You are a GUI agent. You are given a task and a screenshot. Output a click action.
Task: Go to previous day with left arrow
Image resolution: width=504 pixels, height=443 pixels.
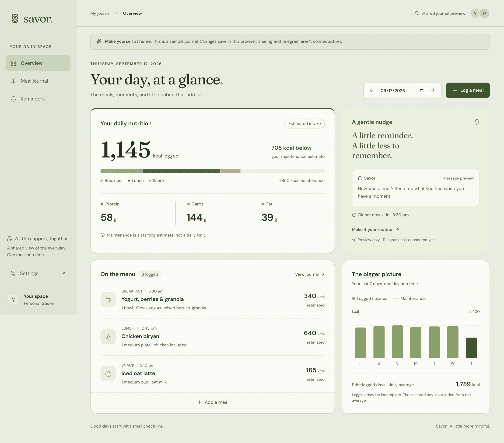pyautogui.click(x=372, y=90)
